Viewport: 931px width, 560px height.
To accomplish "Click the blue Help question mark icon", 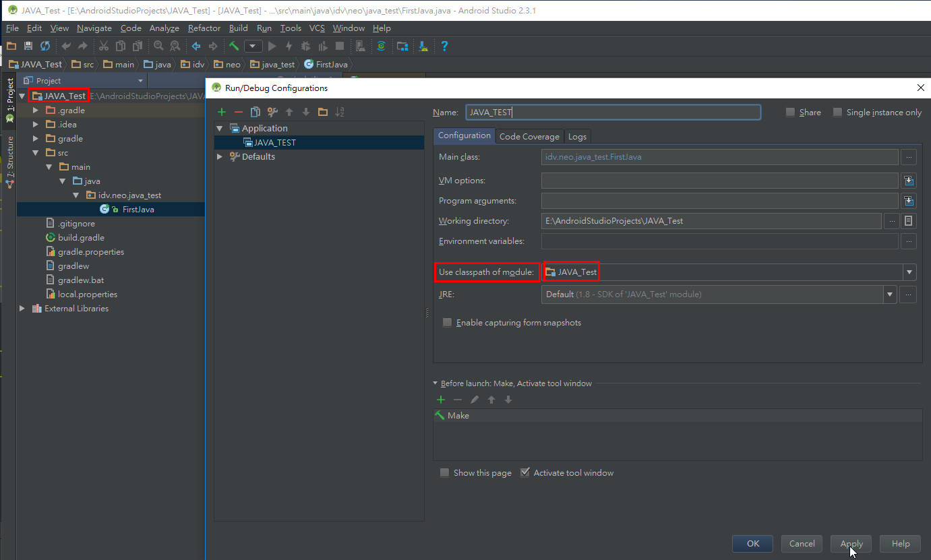I will point(444,46).
